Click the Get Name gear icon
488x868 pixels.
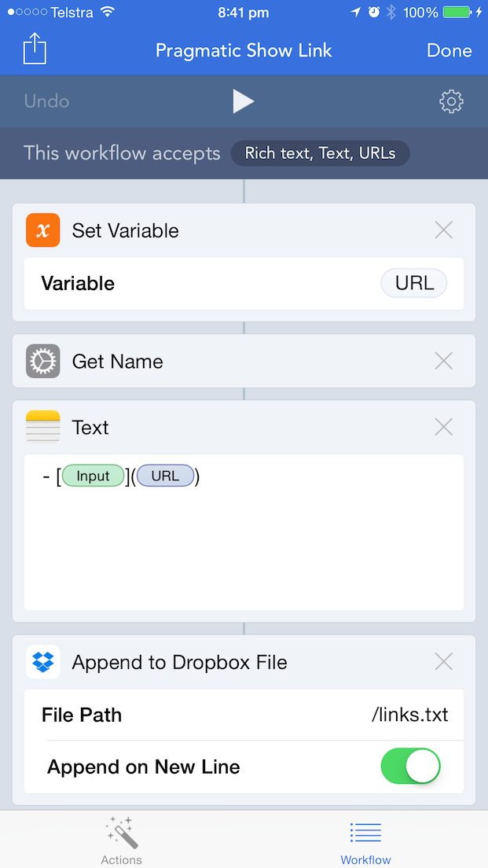[x=43, y=362]
